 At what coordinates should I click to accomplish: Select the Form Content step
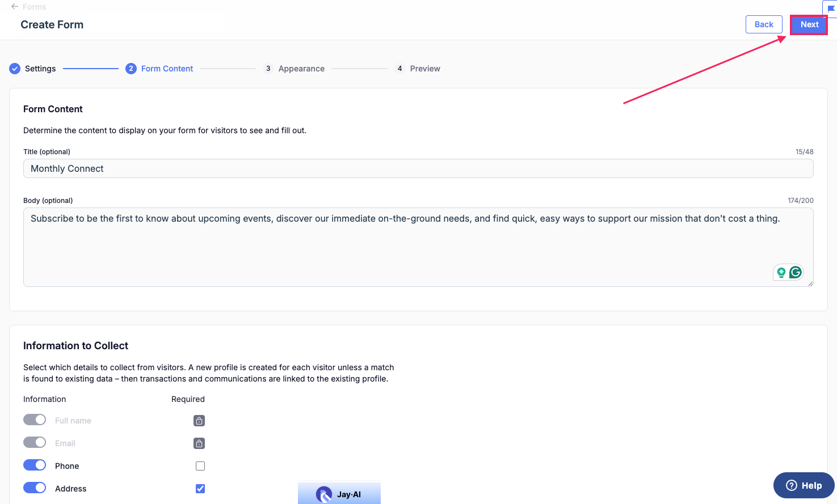point(167,69)
